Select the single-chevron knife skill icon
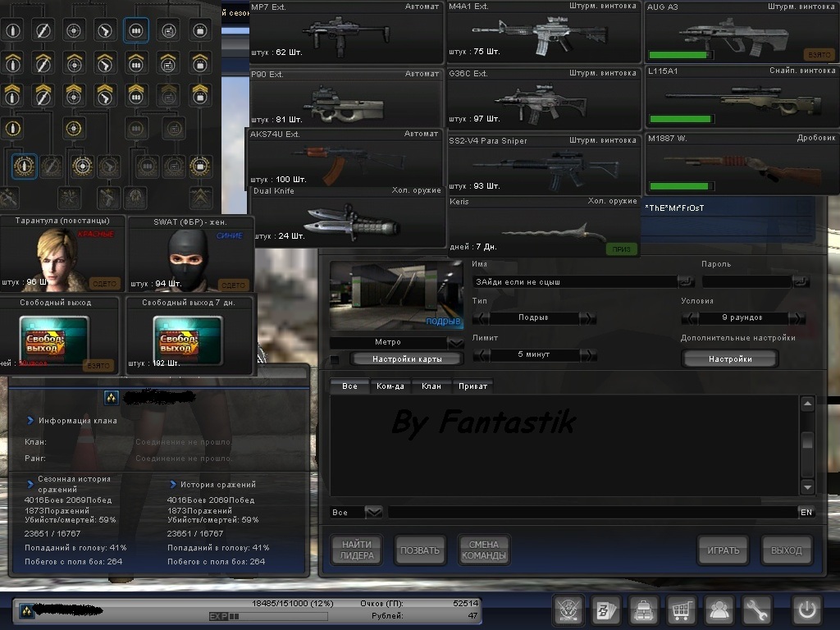Screen dimensions: 840x630 [x=43, y=64]
